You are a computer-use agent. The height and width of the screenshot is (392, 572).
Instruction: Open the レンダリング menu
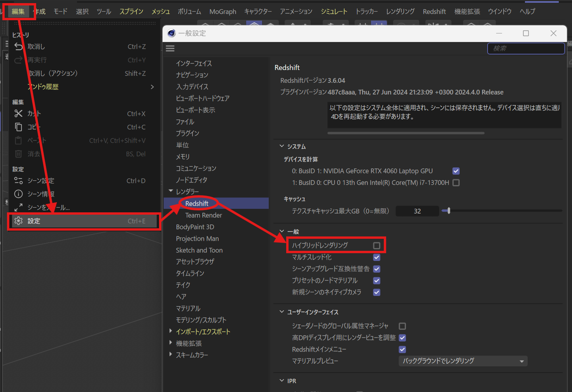(x=400, y=12)
